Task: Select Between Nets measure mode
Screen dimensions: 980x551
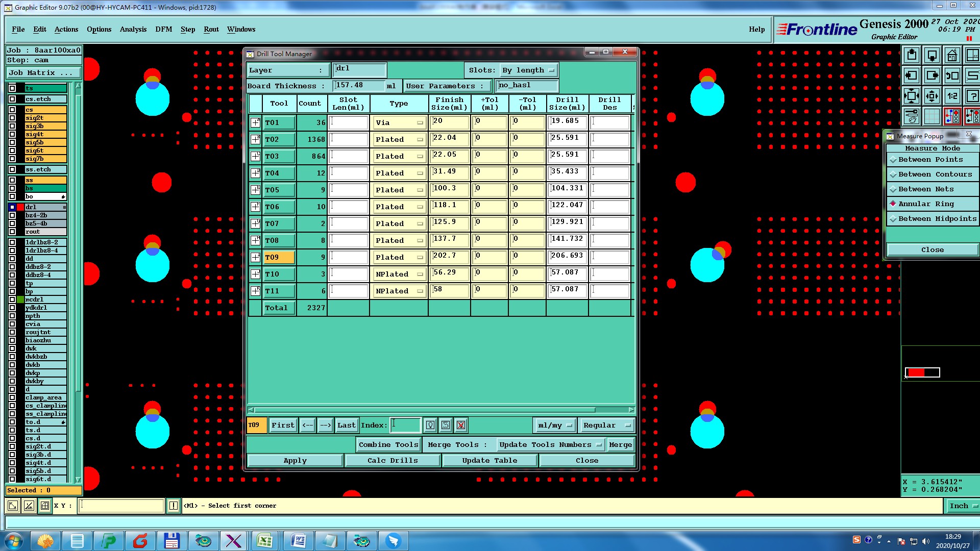Action: click(x=925, y=189)
